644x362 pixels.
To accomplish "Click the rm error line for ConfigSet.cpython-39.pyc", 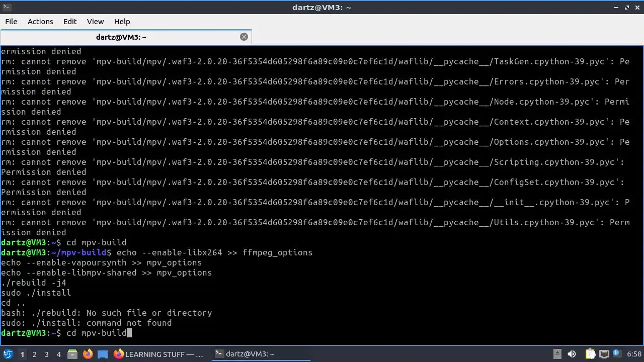I will (x=312, y=187).
